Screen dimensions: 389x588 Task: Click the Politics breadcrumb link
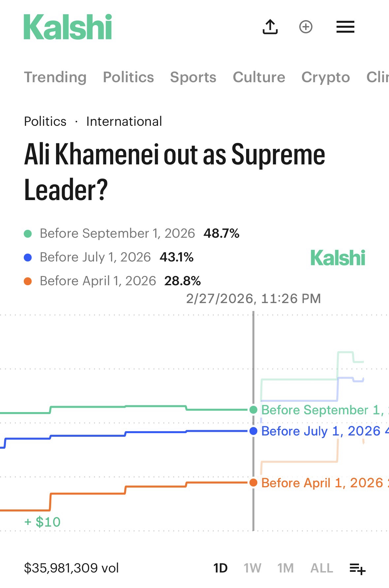(x=45, y=121)
